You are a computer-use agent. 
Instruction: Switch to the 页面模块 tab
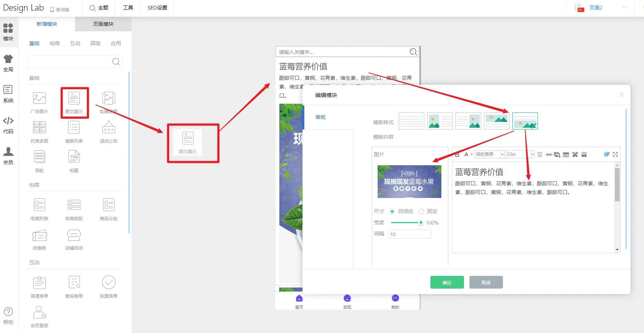[103, 24]
